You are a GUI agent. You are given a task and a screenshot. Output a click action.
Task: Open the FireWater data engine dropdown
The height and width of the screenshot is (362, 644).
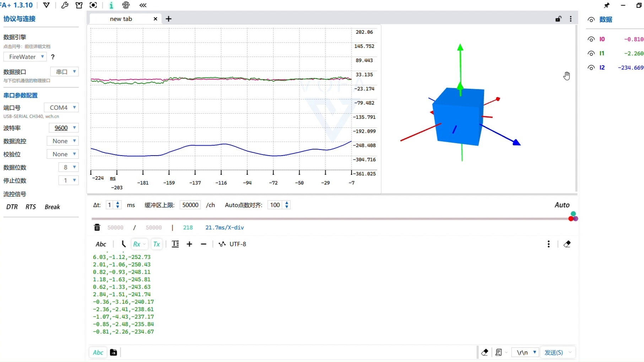25,57
